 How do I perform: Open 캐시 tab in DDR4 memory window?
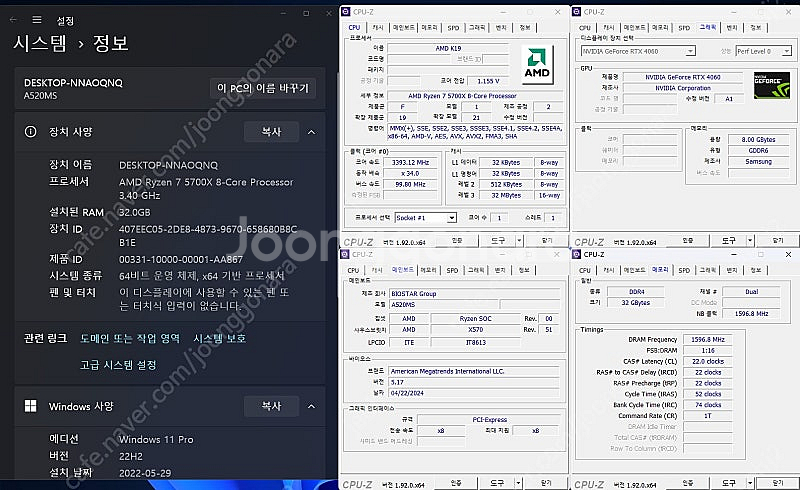click(x=609, y=270)
